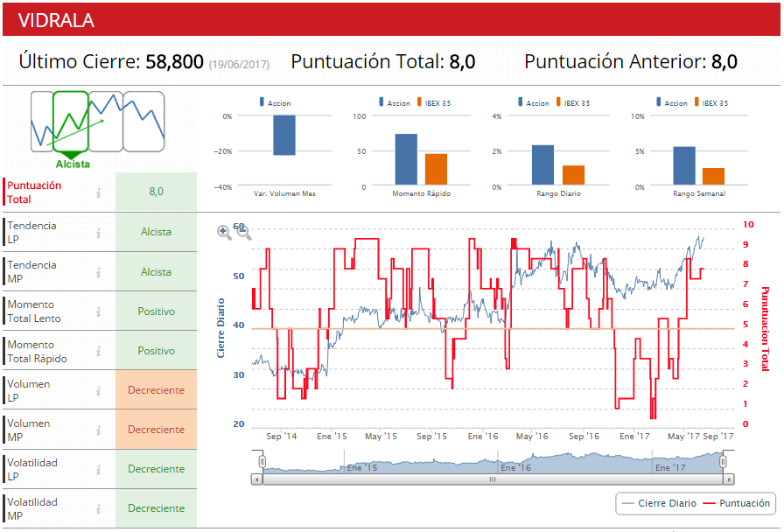
Task: Click Positivo value for Momento Total Lento
Action: (x=156, y=311)
